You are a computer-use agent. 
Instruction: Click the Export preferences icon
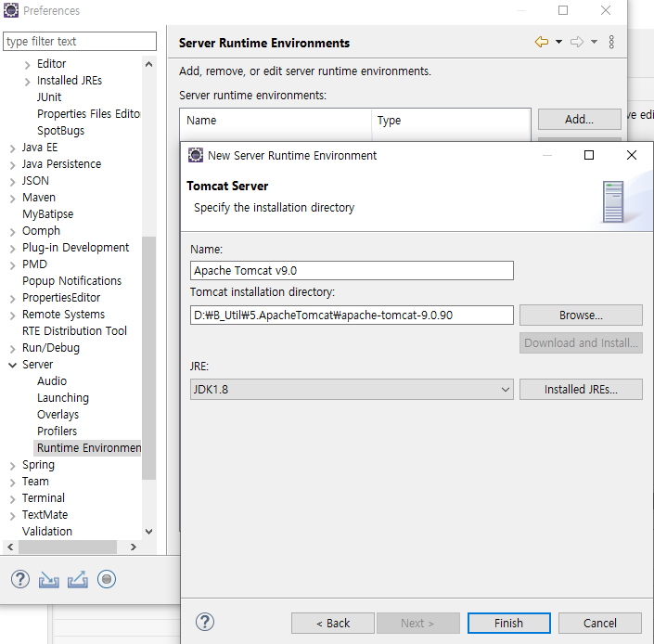[78, 579]
